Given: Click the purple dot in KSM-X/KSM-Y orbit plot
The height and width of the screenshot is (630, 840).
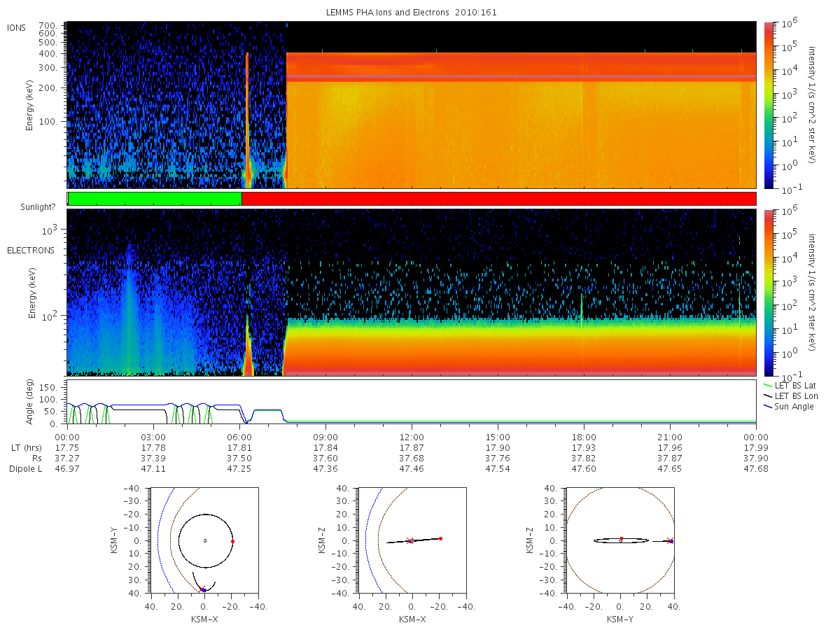Looking at the screenshot, I should coord(204,590).
